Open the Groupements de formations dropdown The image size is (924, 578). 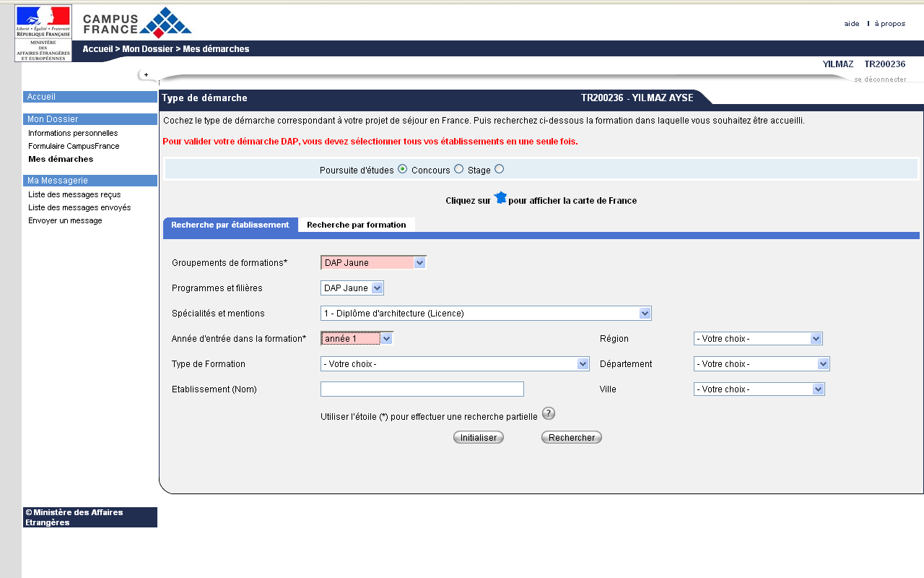coord(374,263)
